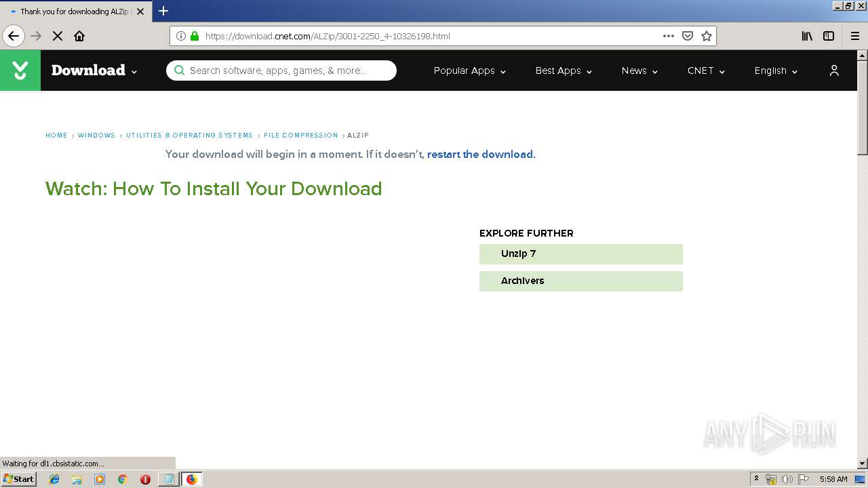Open the English language selector

776,70
